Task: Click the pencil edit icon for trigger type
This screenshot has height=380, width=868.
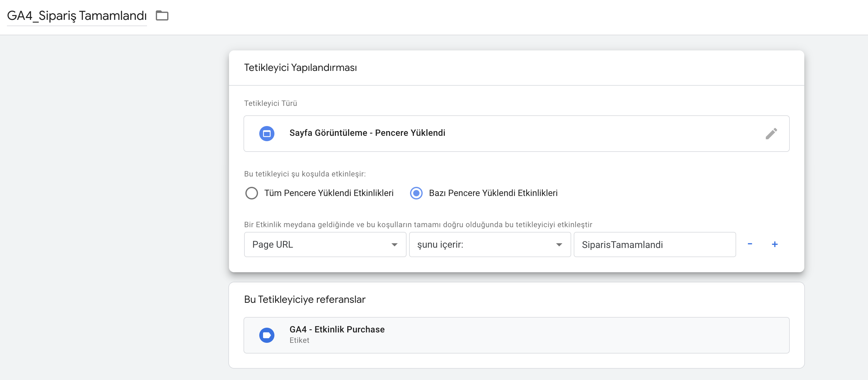Action: 771,134
